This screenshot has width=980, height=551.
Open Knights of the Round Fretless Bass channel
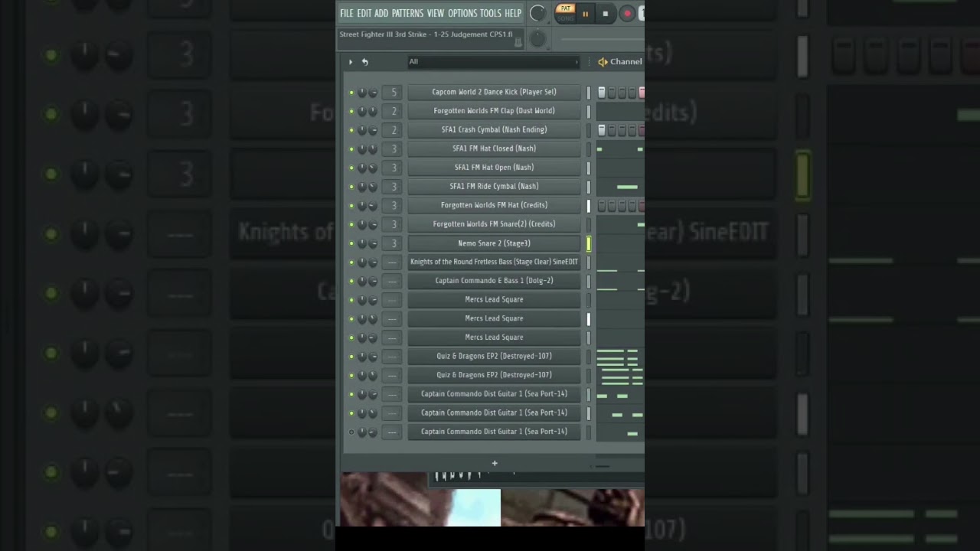(x=494, y=262)
